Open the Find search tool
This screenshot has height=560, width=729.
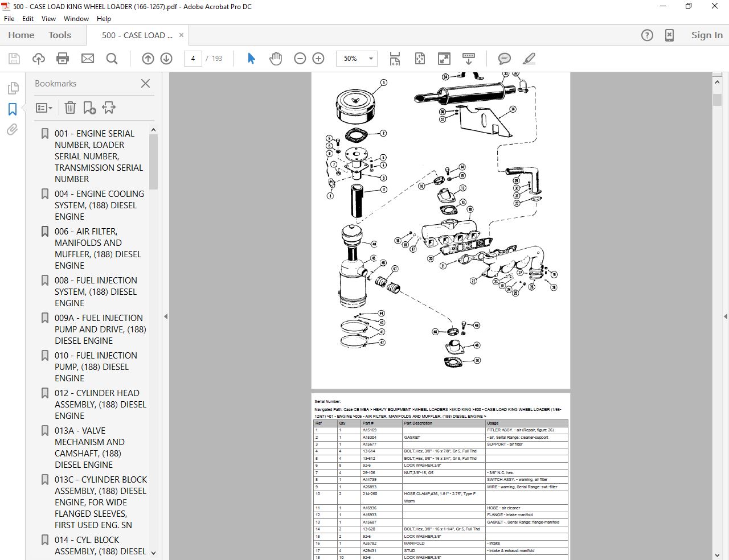(112, 58)
